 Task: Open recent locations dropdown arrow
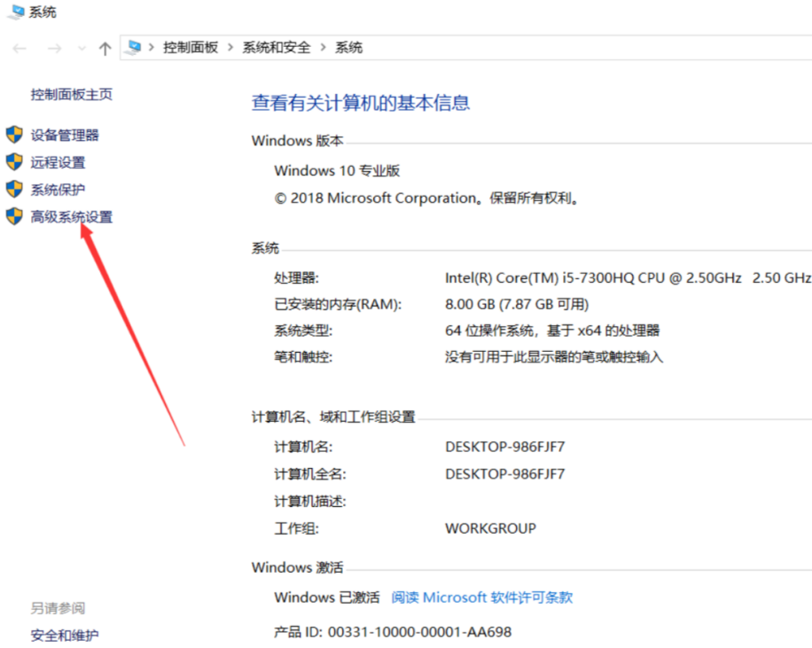tap(82, 49)
